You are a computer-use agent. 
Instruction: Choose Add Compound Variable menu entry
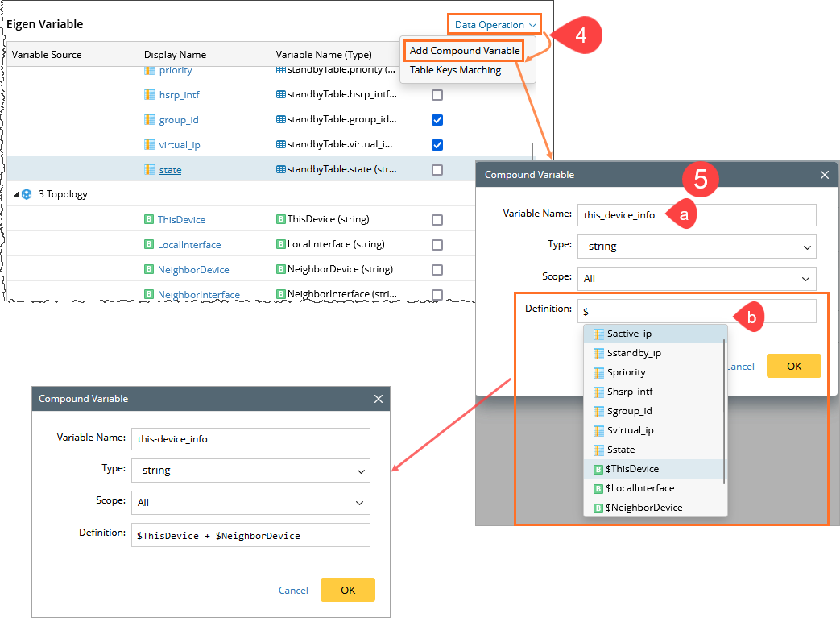pyautogui.click(x=465, y=51)
